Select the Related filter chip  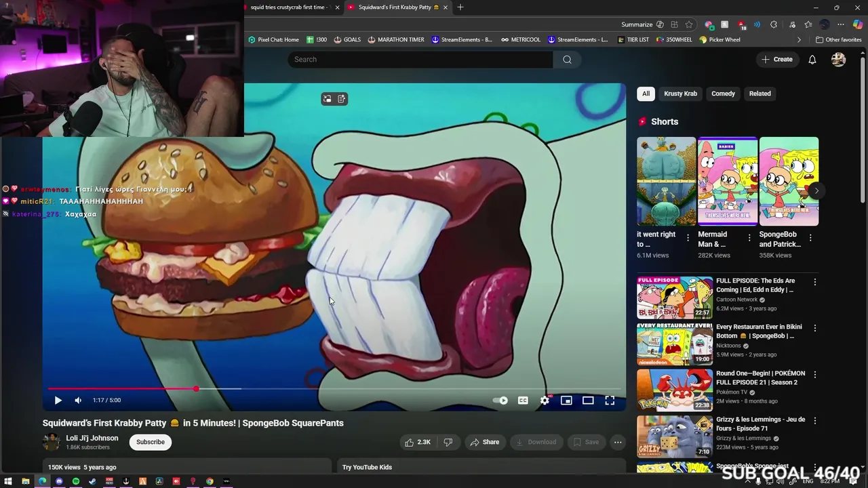tap(759, 94)
